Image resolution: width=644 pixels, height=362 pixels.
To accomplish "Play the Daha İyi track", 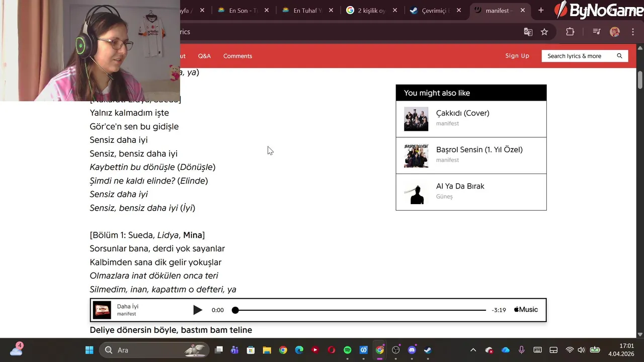I will pos(198,310).
